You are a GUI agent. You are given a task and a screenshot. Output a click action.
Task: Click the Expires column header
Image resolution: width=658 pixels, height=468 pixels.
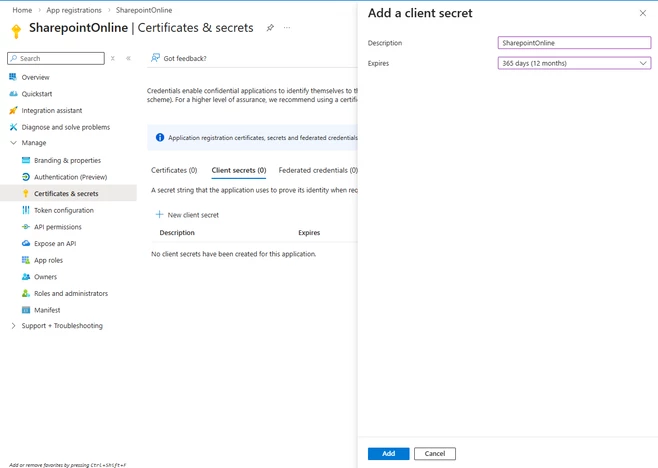pyautogui.click(x=309, y=233)
